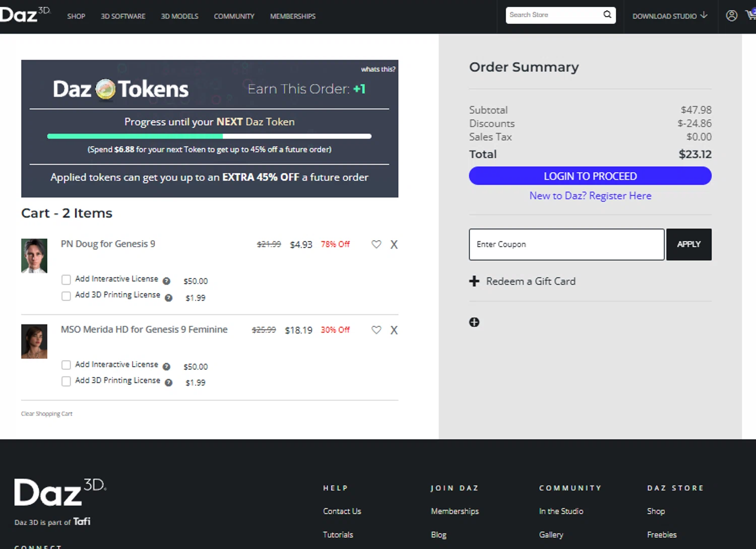Open the 3D Models menu
Image resolution: width=756 pixels, height=549 pixels.
pyautogui.click(x=179, y=16)
